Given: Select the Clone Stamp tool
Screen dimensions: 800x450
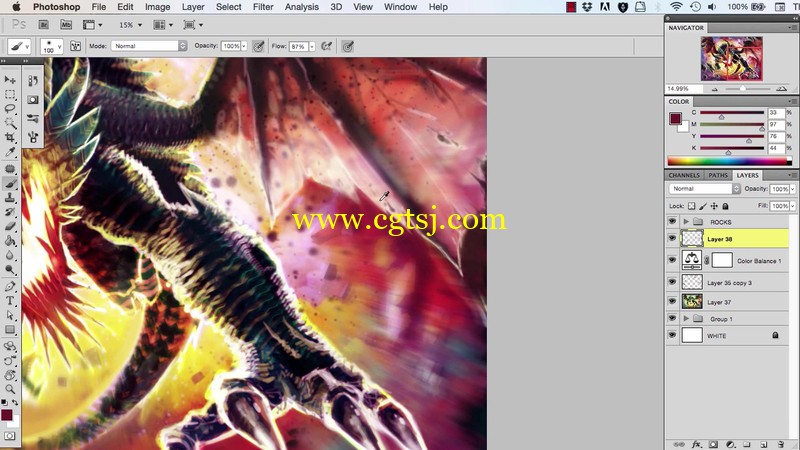Looking at the screenshot, I should point(10,197).
